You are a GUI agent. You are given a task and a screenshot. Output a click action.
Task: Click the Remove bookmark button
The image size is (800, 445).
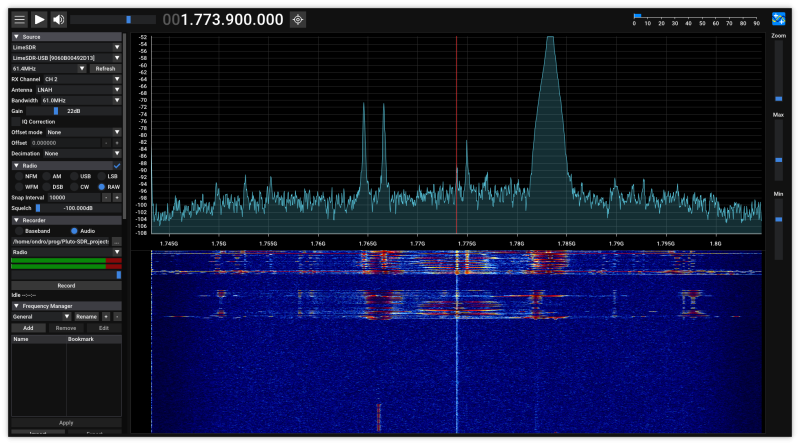(x=66, y=328)
